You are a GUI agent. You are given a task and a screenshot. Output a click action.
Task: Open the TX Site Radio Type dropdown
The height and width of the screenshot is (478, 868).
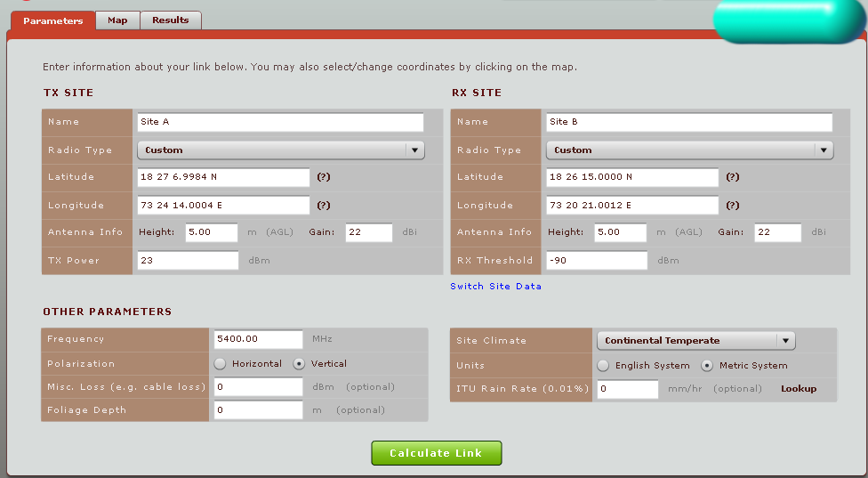pyautogui.click(x=281, y=150)
